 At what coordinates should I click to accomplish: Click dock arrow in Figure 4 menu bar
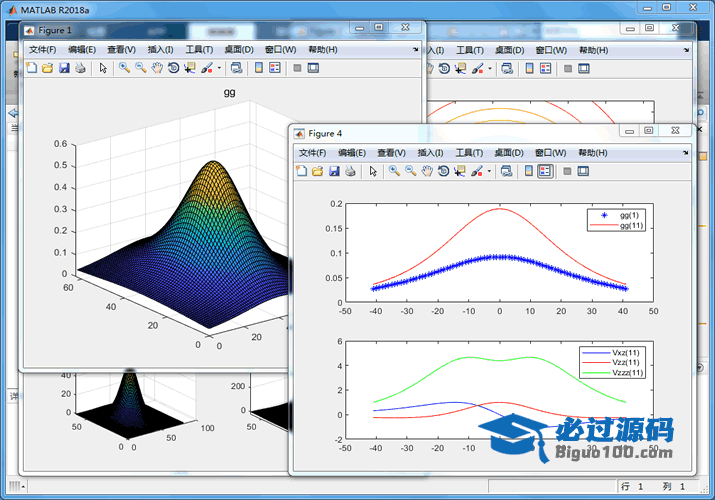tap(685, 153)
